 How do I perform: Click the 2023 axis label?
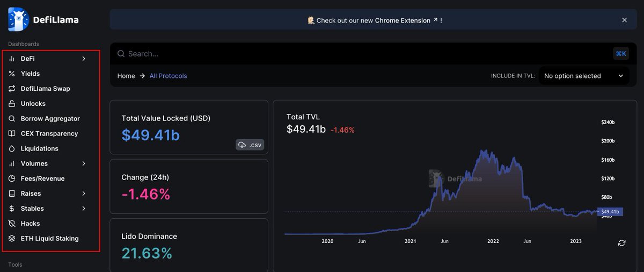pyautogui.click(x=576, y=241)
